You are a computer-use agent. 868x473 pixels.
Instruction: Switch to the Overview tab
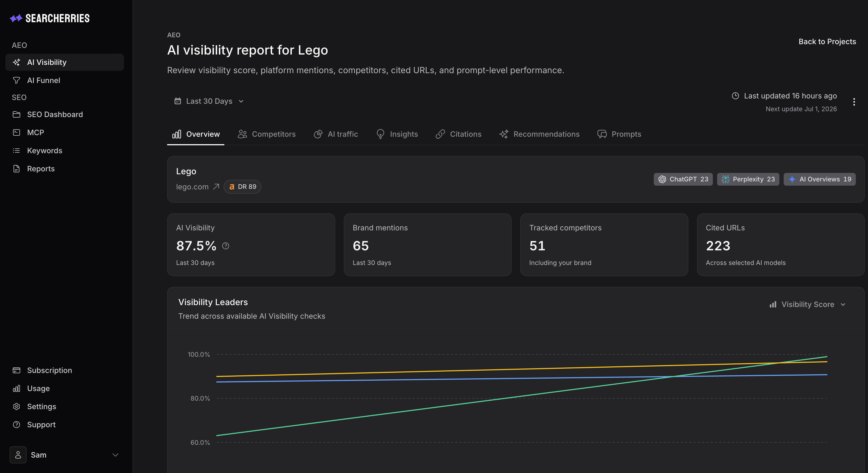coord(196,134)
